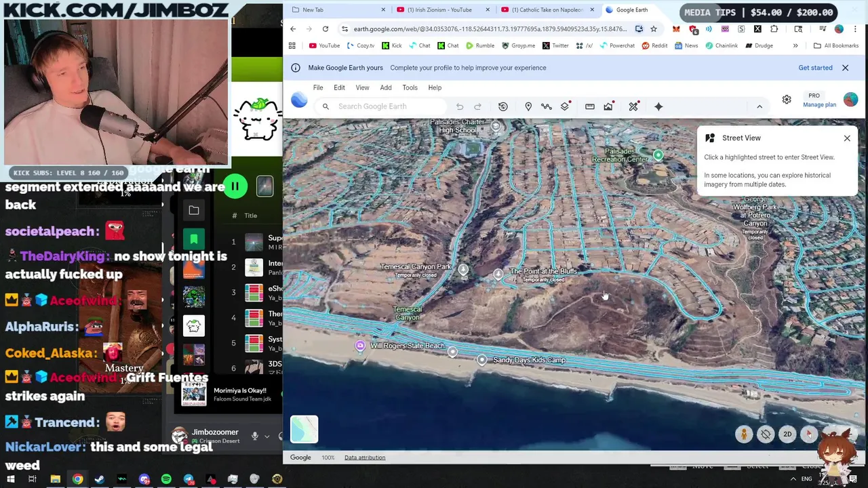This screenshot has height=488, width=868.
Task: Click the sparkle AI icon in toolbar
Action: (658, 106)
